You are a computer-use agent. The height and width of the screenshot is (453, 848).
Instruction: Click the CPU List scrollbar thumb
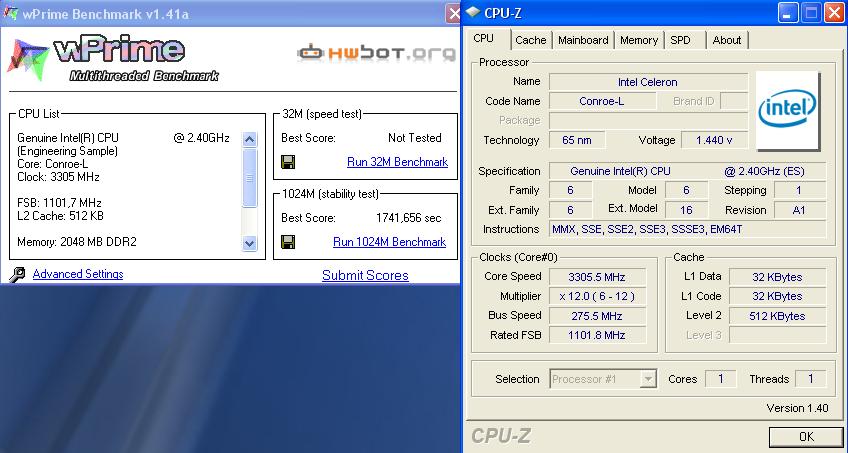(249, 178)
